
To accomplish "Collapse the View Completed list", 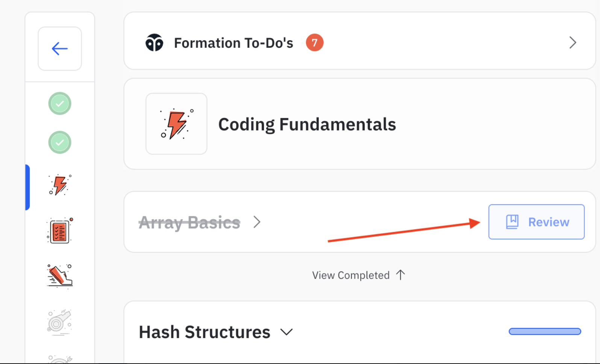I will click(351, 275).
